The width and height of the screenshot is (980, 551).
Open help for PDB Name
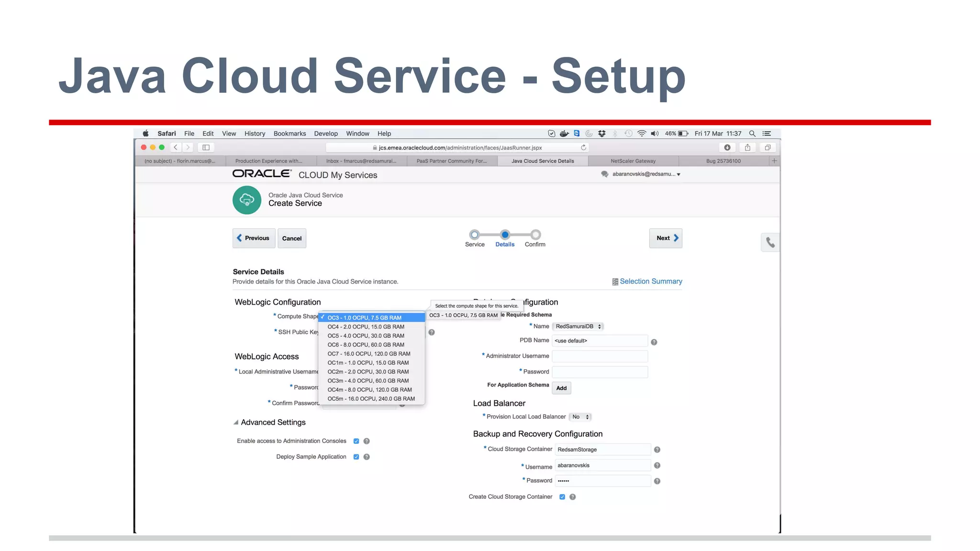[x=654, y=342]
